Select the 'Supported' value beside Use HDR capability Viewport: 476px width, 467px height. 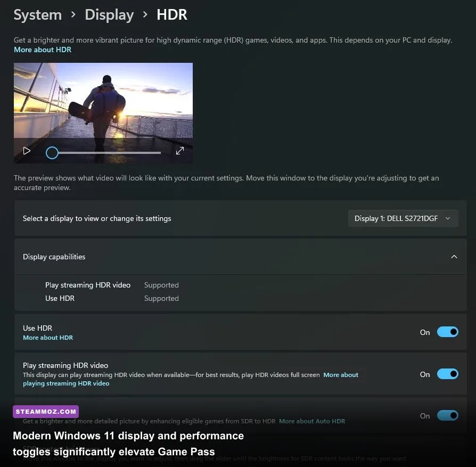pyautogui.click(x=161, y=299)
